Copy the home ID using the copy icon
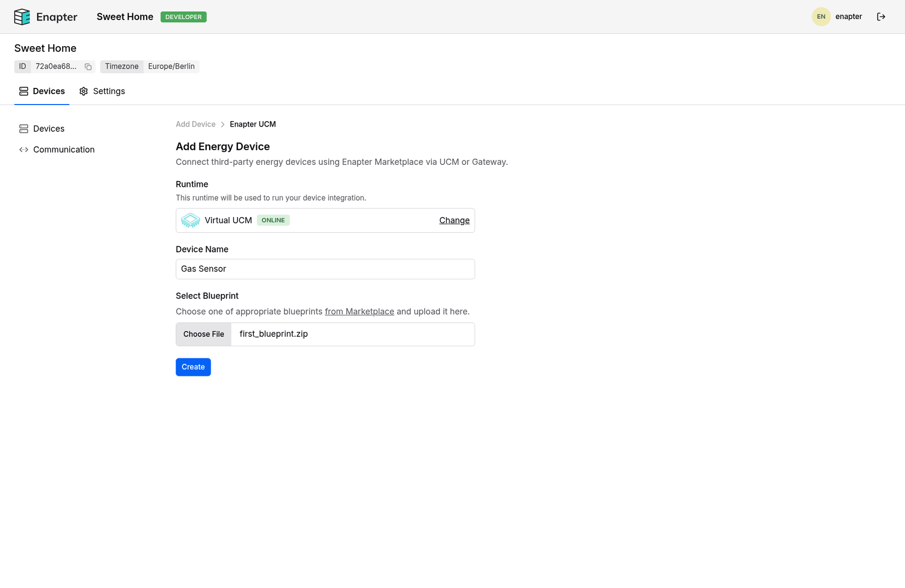Viewport: 905px width, 588px height. (x=87, y=66)
